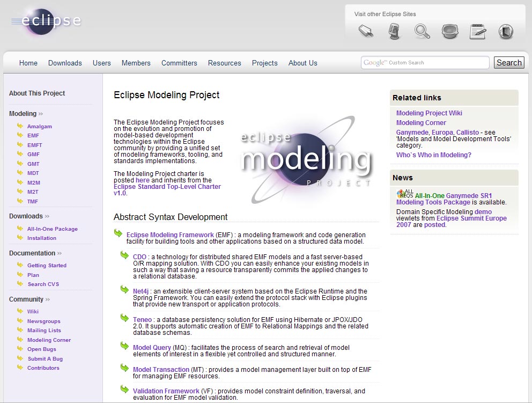Click the Eclipse logo in the header

point(47,21)
